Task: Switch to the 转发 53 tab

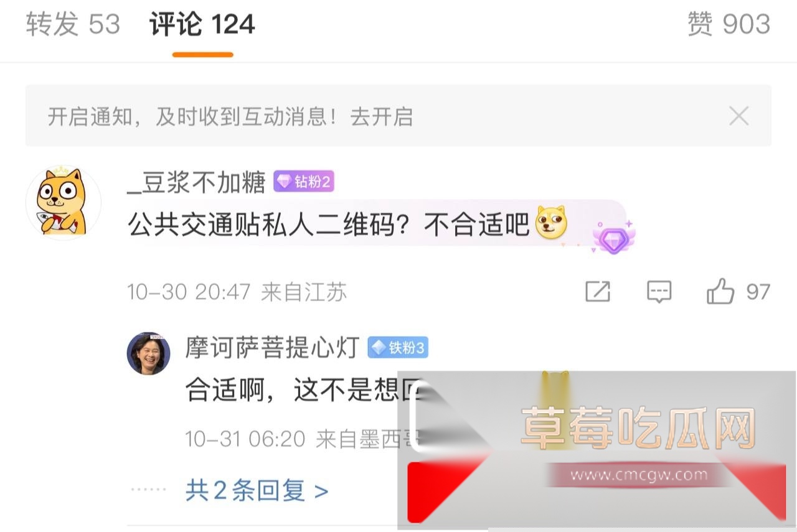Action: (73, 24)
